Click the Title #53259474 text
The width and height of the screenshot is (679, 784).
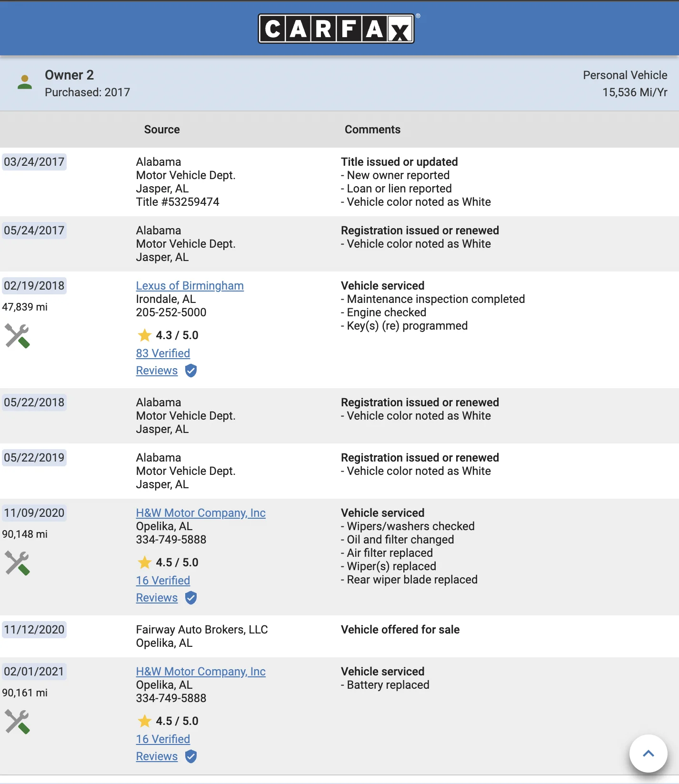pyautogui.click(x=178, y=202)
